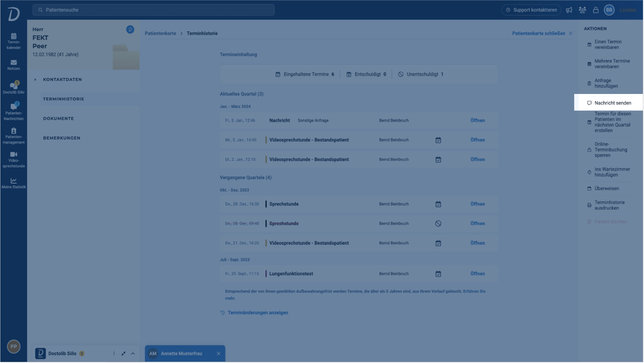644x363 pixels.
Task: Open the Do., 21. Dez. Videosprechstunde appointment
Action: 478,243
